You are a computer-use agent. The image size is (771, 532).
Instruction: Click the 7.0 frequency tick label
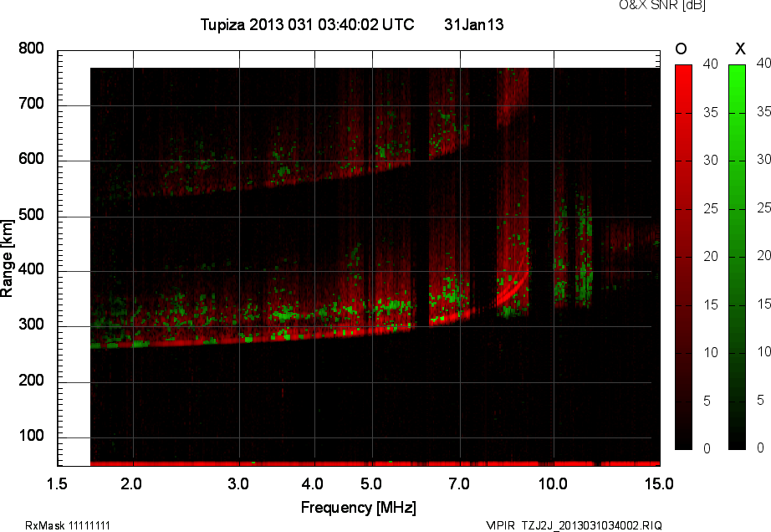[x=459, y=484]
